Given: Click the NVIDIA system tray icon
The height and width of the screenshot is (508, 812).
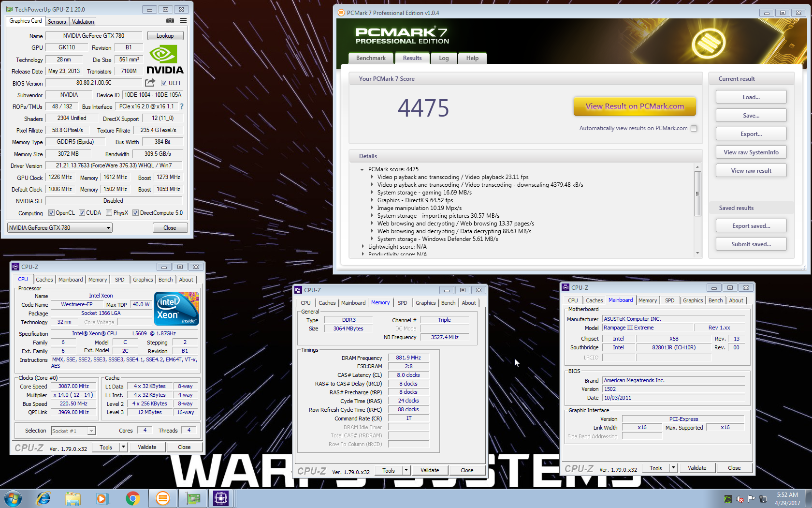Looking at the screenshot, I should 728,499.
